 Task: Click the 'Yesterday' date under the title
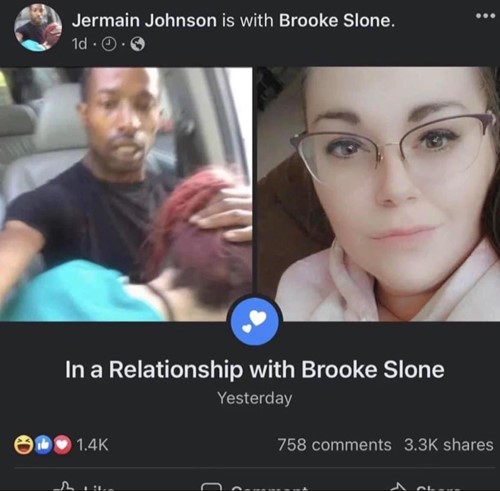tap(255, 398)
